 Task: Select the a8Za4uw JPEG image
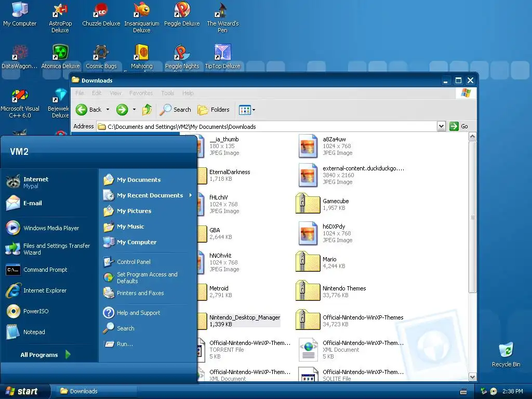pyautogui.click(x=326, y=146)
